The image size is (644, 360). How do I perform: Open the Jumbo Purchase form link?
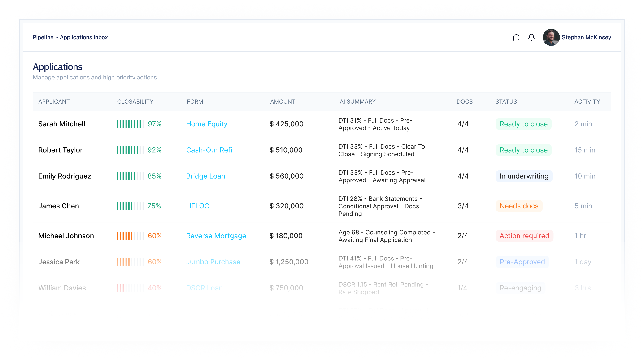pyautogui.click(x=213, y=262)
